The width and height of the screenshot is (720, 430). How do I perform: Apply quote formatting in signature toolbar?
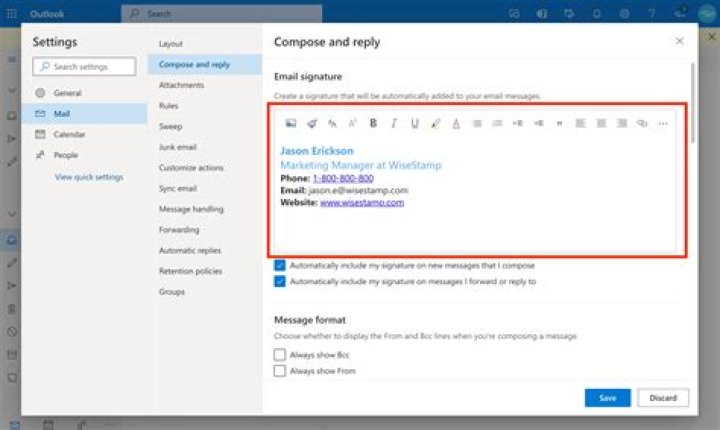pyautogui.click(x=559, y=123)
